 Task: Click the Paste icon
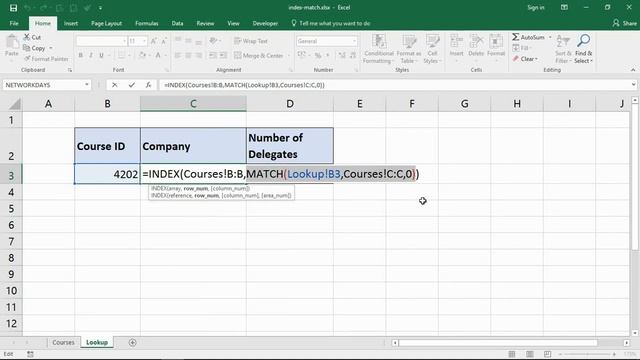pyautogui.click(x=12, y=42)
